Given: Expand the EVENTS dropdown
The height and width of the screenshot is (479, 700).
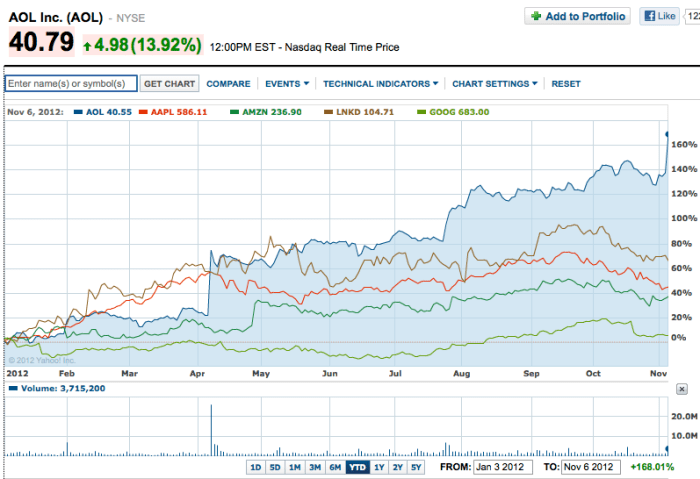Looking at the screenshot, I should (x=287, y=84).
